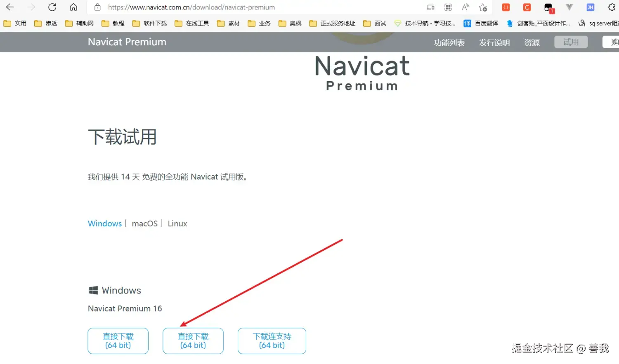Open the puzzle-piece extensions menu

pyautogui.click(x=612, y=7)
